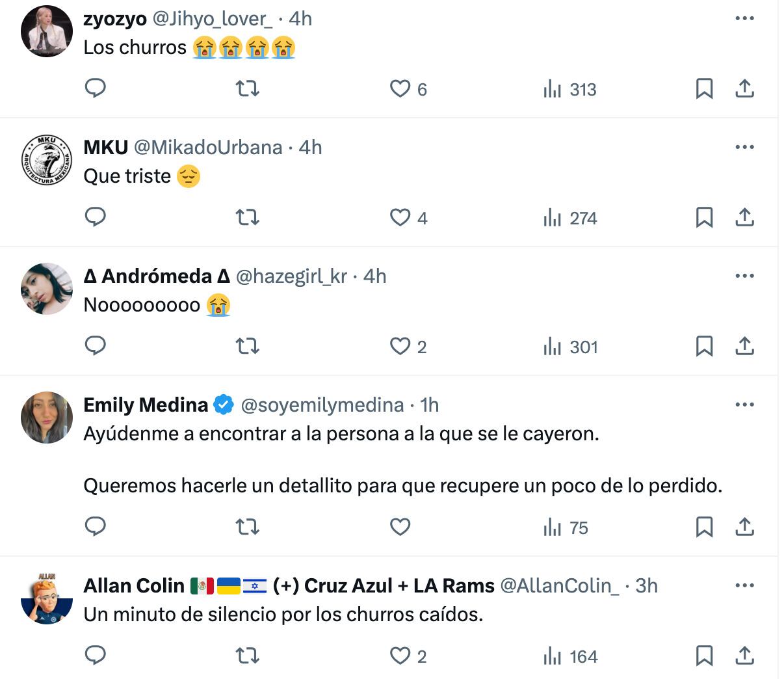Like zyozyo's churros tweet
784x679 pixels.
click(399, 89)
